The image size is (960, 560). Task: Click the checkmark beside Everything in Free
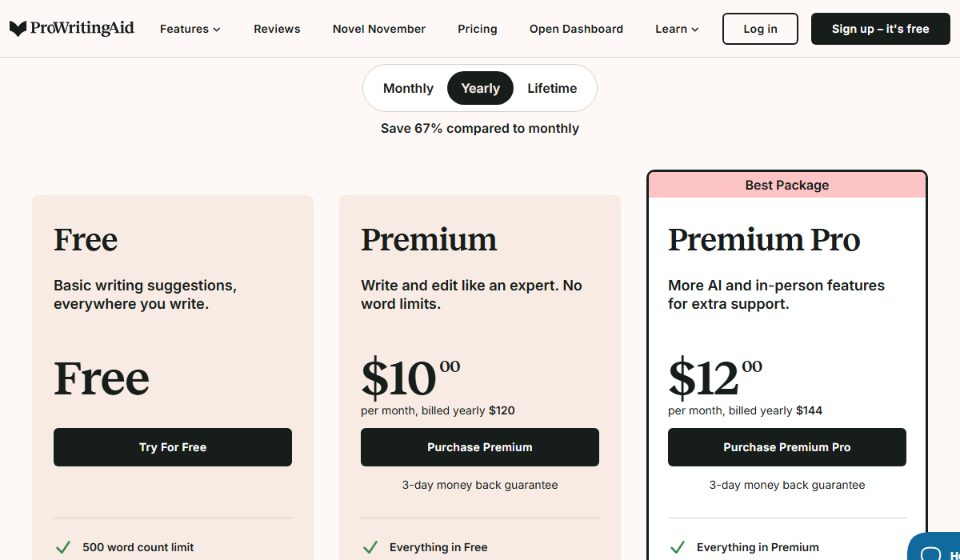(370, 547)
